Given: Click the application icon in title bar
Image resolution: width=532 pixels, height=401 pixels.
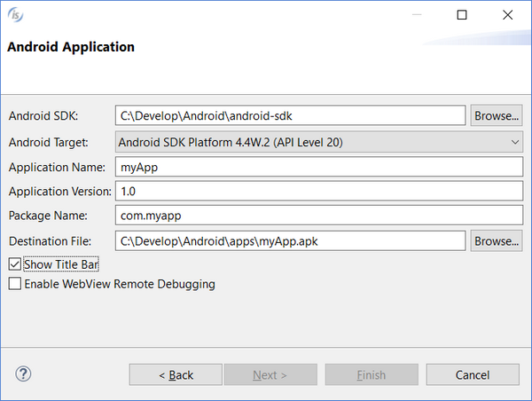Looking at the screenshot, I should [15, 15].
